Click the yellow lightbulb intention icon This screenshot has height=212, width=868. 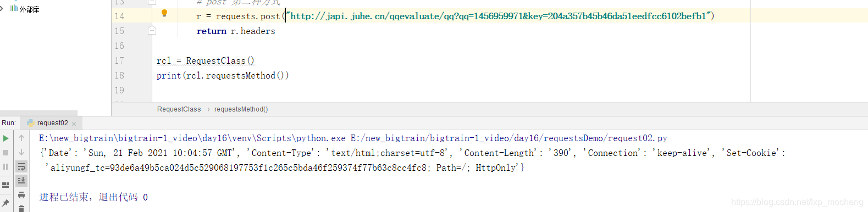tap(164, 14)
